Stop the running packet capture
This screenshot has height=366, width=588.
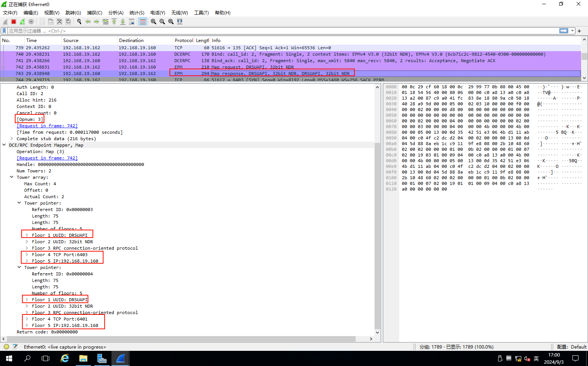point(14,22)
